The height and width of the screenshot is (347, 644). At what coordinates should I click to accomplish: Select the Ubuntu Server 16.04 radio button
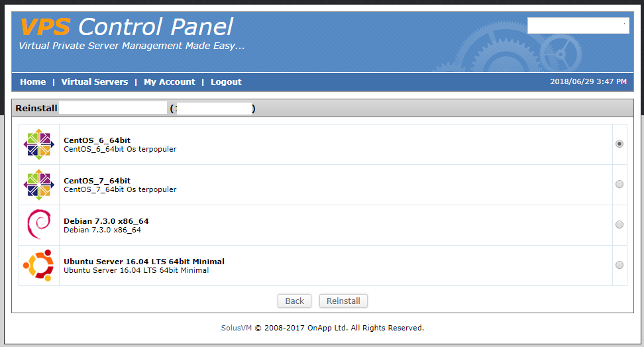tap(619, 265)
